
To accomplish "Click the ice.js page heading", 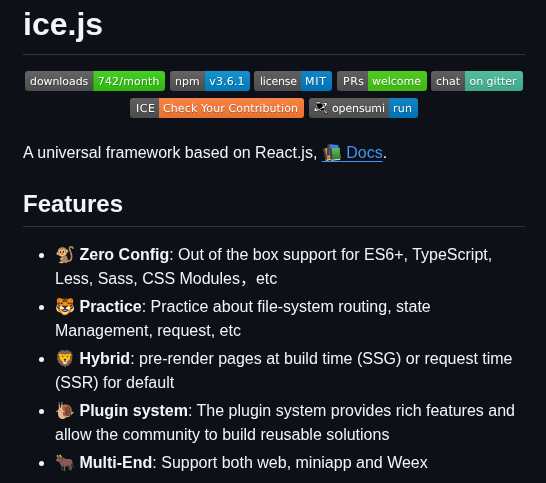I will [x=63, y=24].
